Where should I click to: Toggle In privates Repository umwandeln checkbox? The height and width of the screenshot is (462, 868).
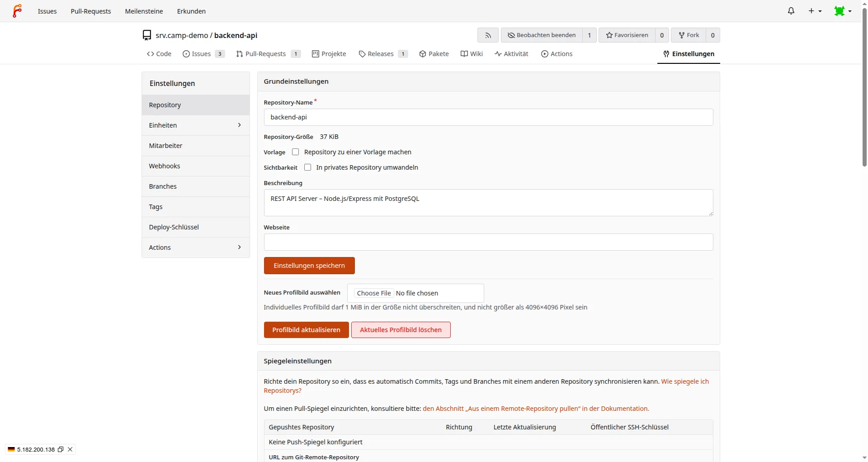[x=308, y=167]
